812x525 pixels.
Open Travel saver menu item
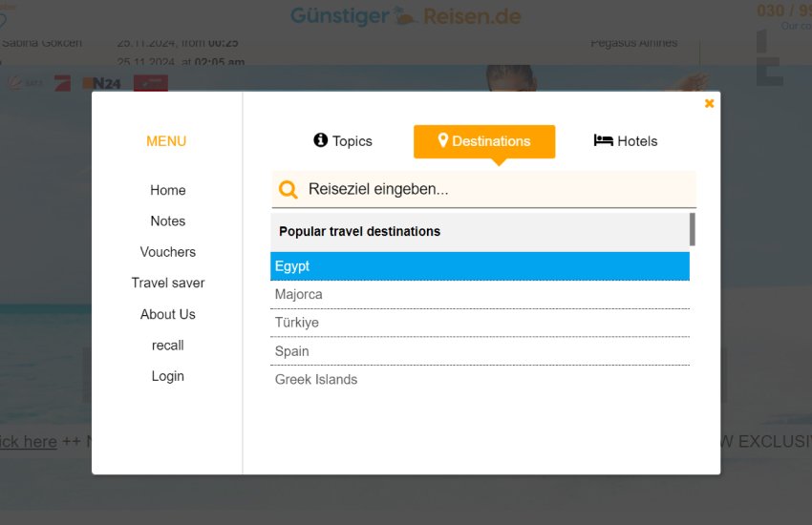pos(168,283)
